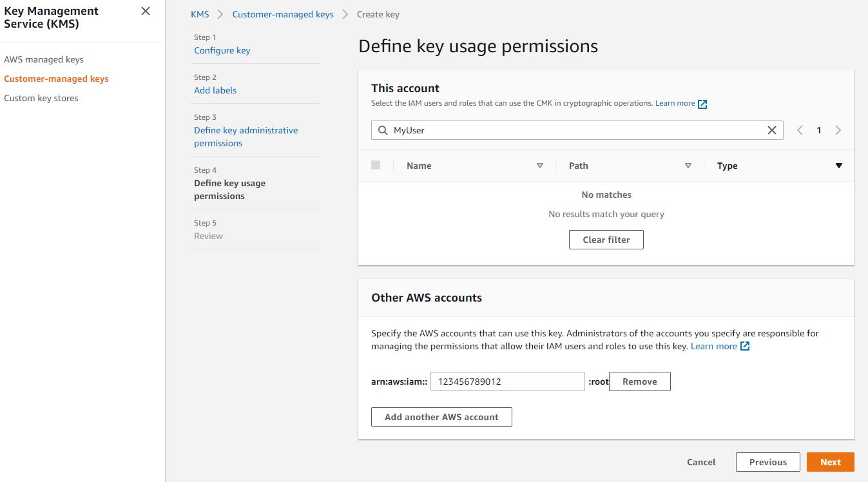Toggle the select-all checkbox in table header
The width and height of the screenshot is (868, 482).
376,166
